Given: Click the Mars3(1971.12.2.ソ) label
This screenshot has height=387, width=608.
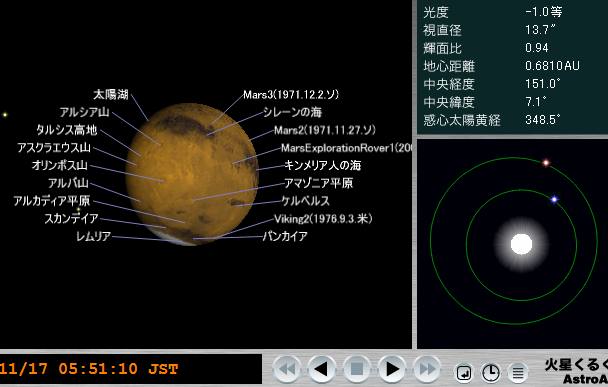Looking at the screenshot, I should 291,95.
